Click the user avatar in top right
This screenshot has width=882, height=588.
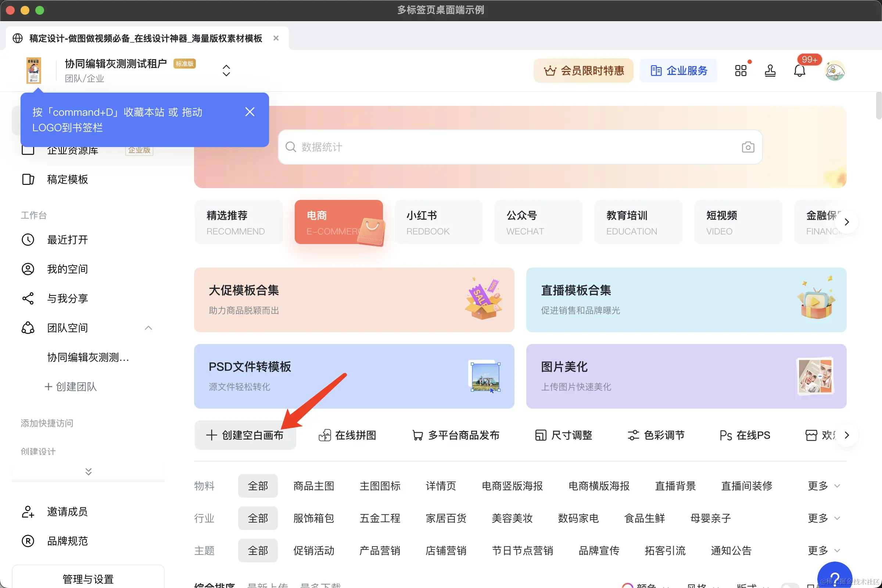[835, 71]
